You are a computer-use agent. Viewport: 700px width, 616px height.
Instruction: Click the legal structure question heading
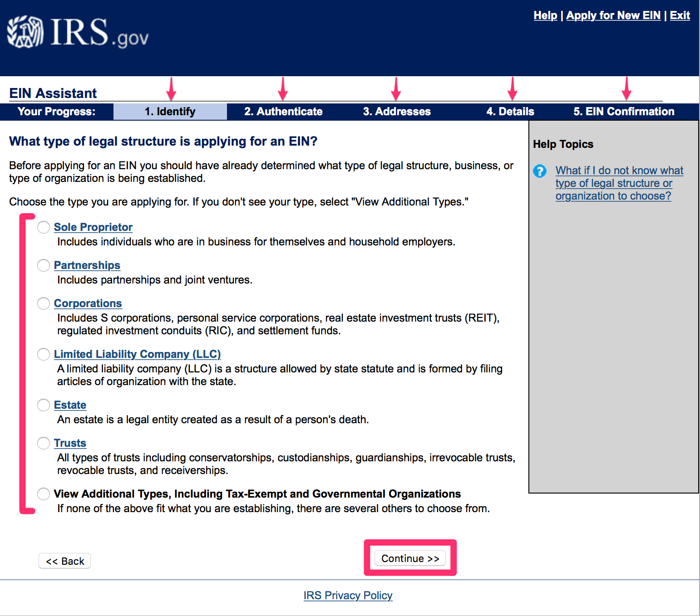(x=163, y=142)
